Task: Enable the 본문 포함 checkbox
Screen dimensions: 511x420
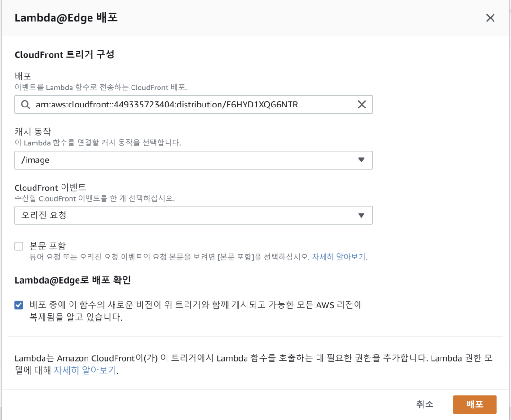Action: click(18, 246)
